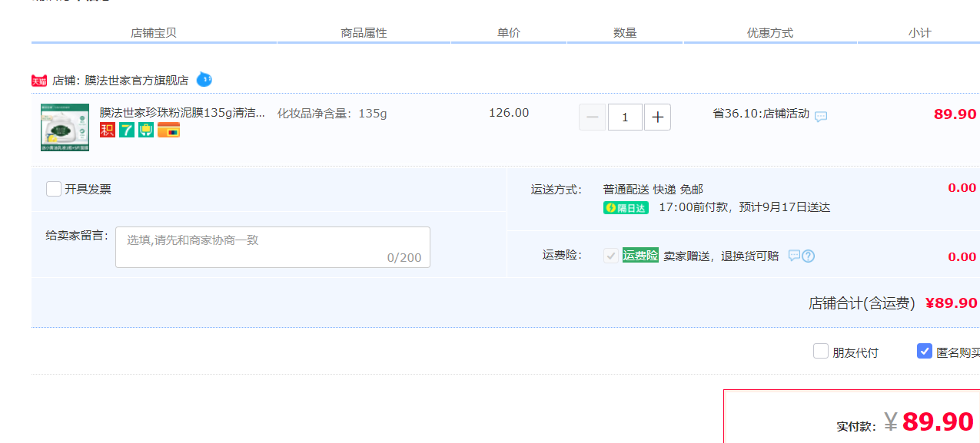Decrease quantity with the minus button
Screen dimensions: 980x443
[x=592, y=117]
